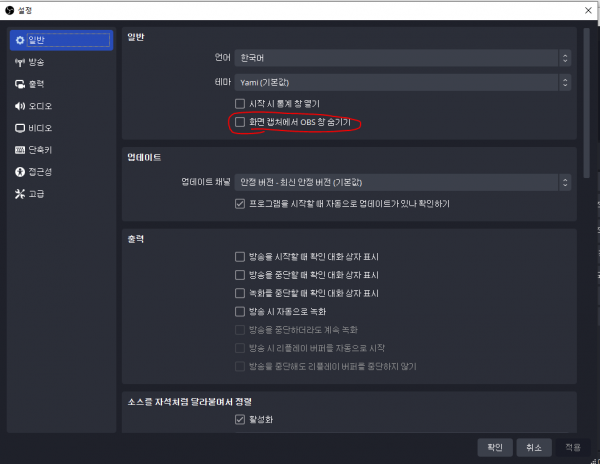Switch to 오디오 settings
600x464 pixels.
(61, 106)
